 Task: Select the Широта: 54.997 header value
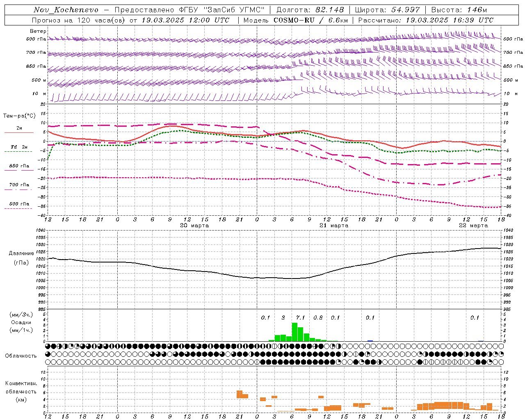coord(388,10)
